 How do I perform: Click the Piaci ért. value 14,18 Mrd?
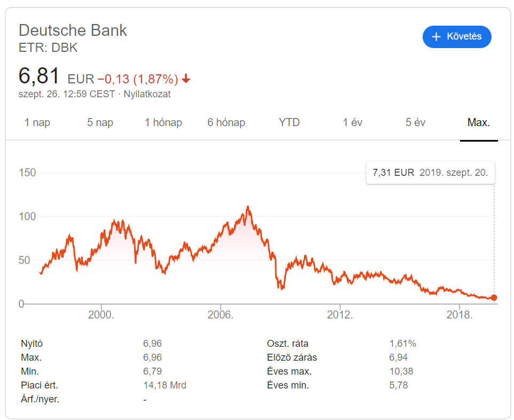165,385
